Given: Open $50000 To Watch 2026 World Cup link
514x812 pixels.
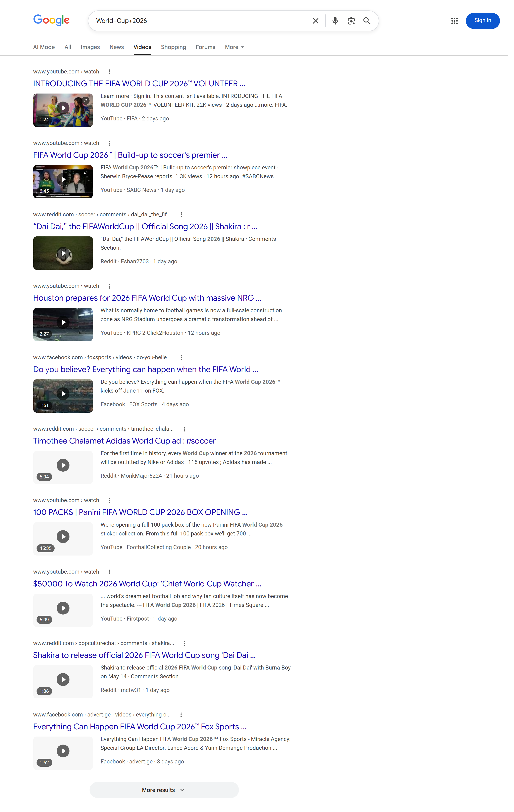Looking at the screenshot, I should tap(147, 584).
